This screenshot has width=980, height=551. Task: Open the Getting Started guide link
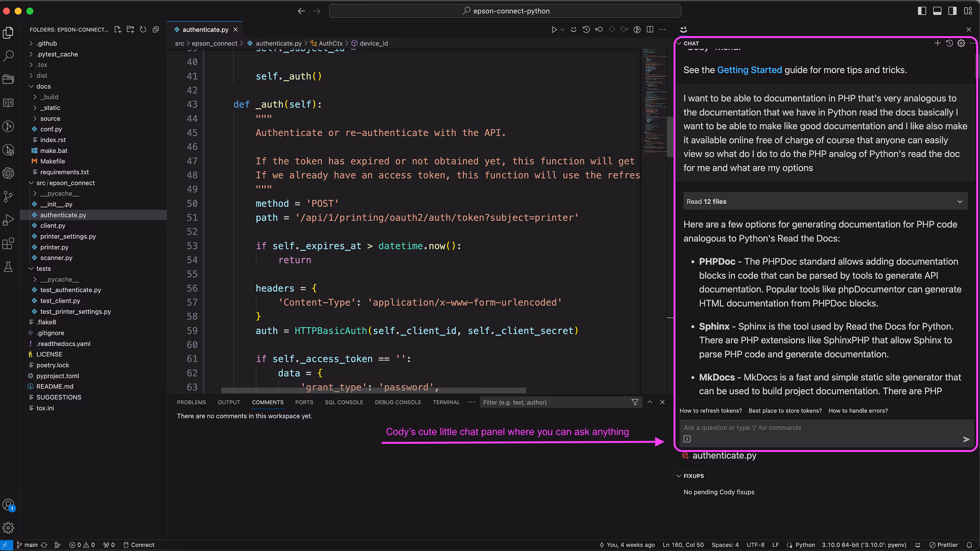point(749,70)
